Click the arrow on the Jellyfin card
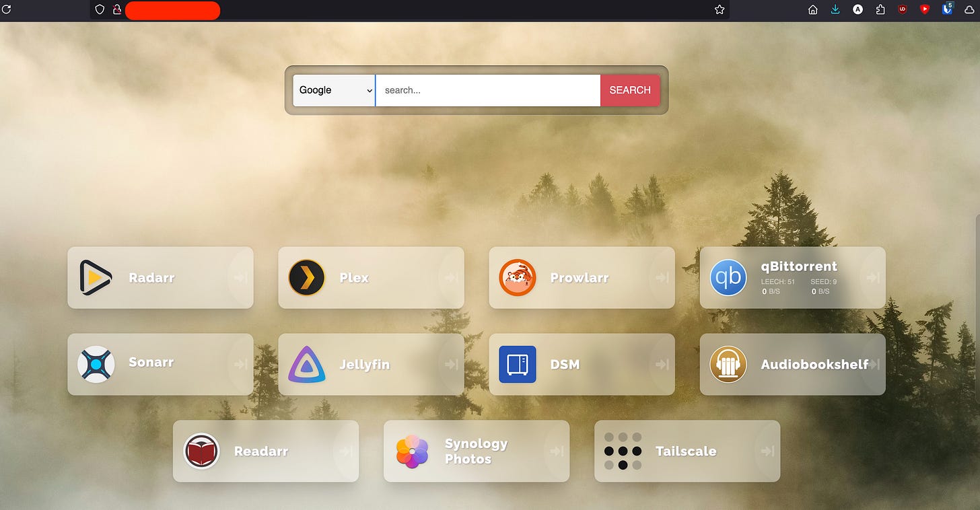Screen dimensions: 980x510 [452, 365]
